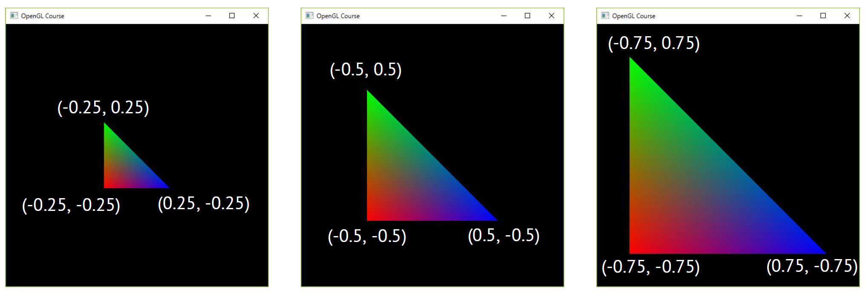Click the app icon of the 0.75-triangle window
The height and width of the screenshot is (294, 868).
click(x=605, y=16)
